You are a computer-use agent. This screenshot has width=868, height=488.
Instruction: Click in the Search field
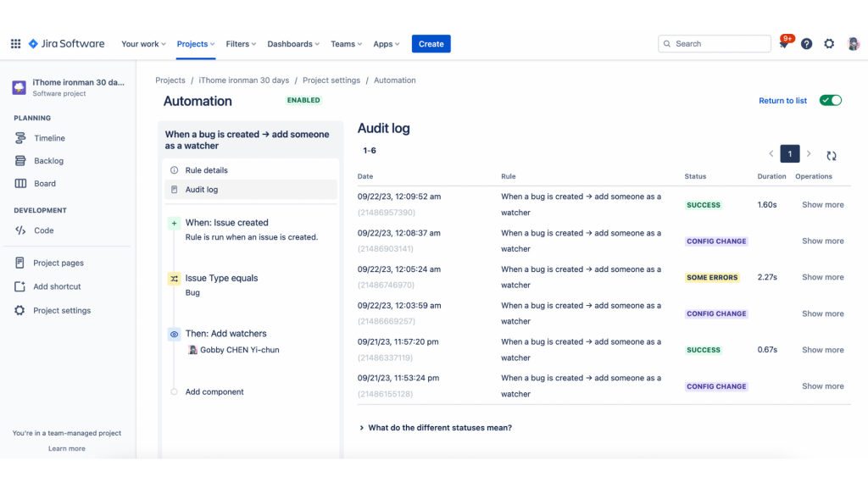714,44
